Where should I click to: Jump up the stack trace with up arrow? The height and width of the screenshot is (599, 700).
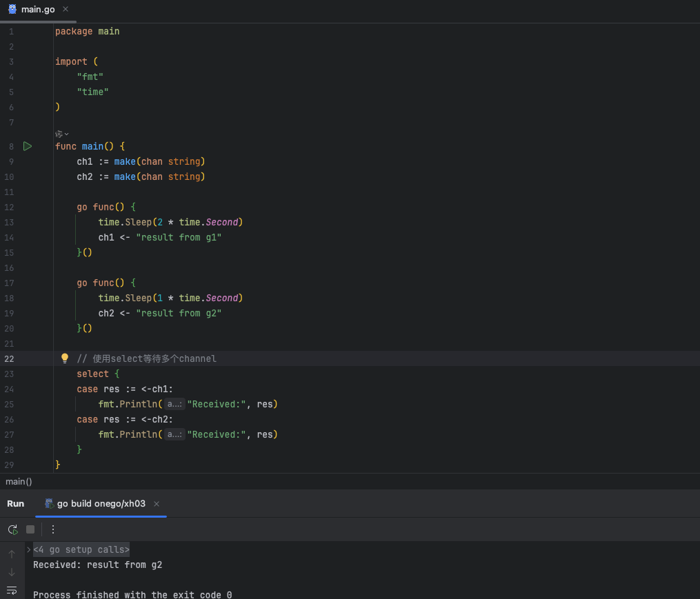tap(12, 554)
